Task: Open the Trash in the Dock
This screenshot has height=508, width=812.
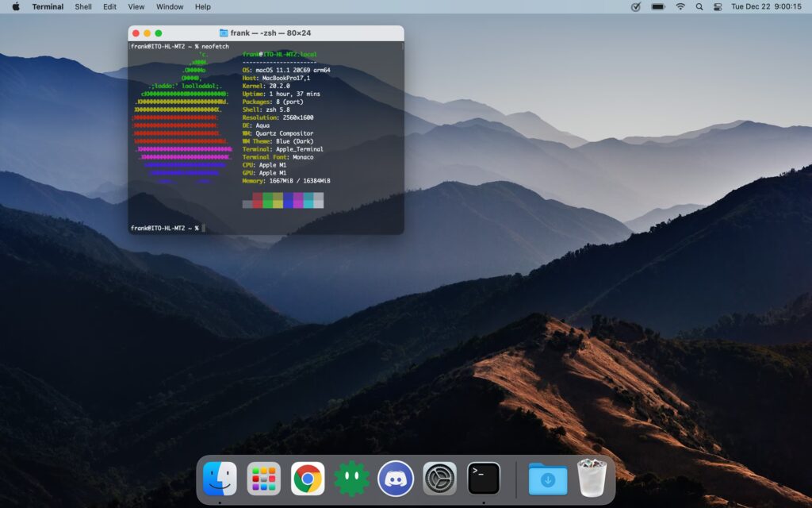Action: tap(592, 479)
